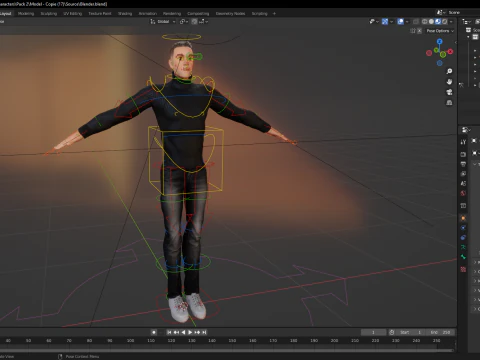Toggle camera view with camera gizmo icon
Image resolution: width=480 pixels, height=360 pixels.
449,92
